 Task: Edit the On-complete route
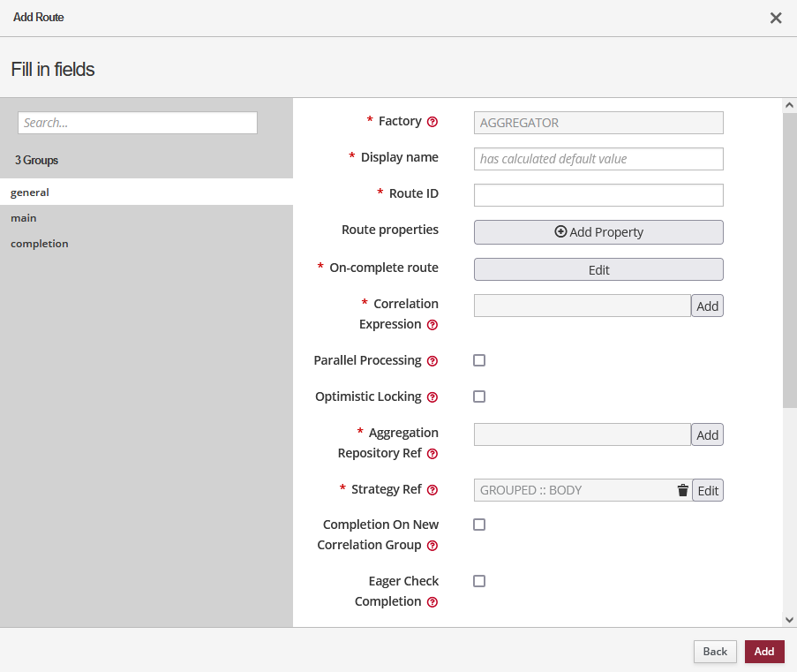click(598, 269)
